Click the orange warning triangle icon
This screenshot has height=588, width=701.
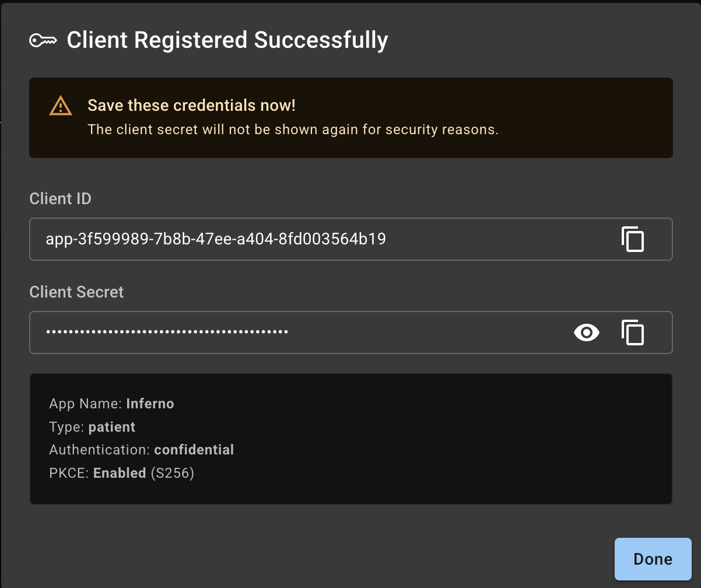click(x=60, y=106)
